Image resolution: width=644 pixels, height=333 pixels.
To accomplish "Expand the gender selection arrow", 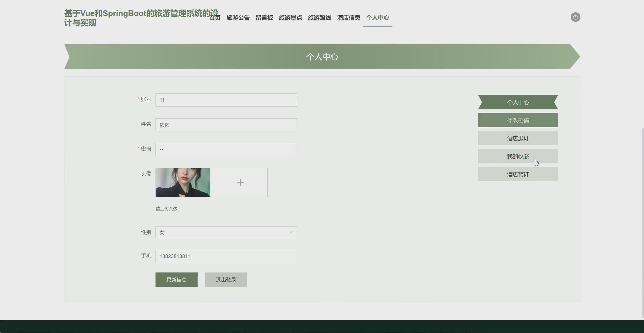I will [291, 232].
